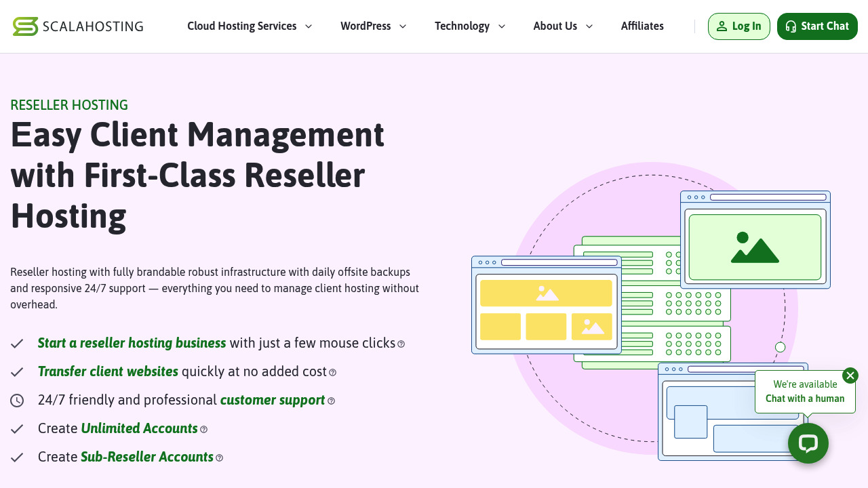
Task: Click the headset icon in Start Chat
Action: (x=791, y=26)
